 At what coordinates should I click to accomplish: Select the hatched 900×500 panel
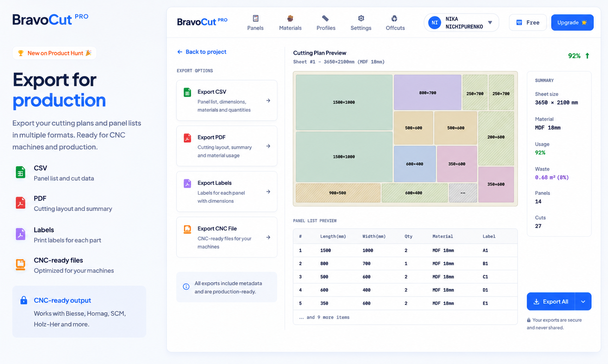[x=338, y=193]
